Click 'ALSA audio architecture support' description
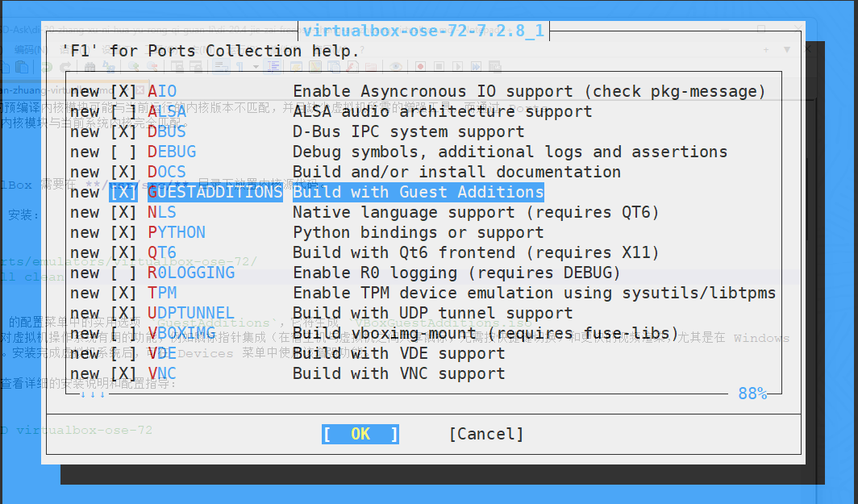 coord(442,111)
